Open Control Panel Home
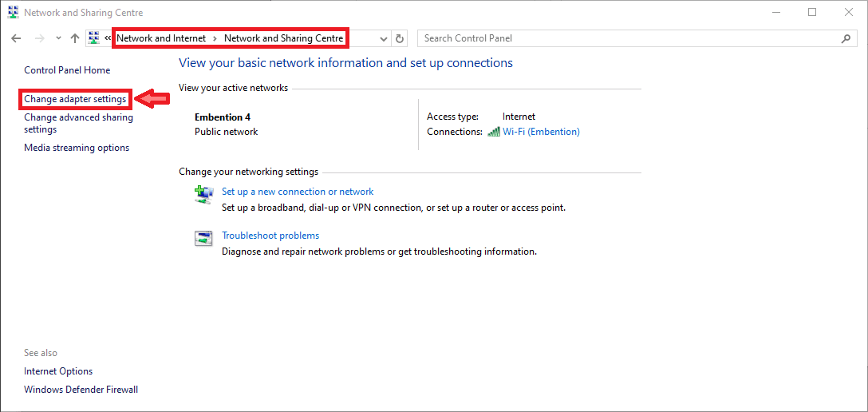This screenshot has height=412, width=868. [x=67, y=70]
